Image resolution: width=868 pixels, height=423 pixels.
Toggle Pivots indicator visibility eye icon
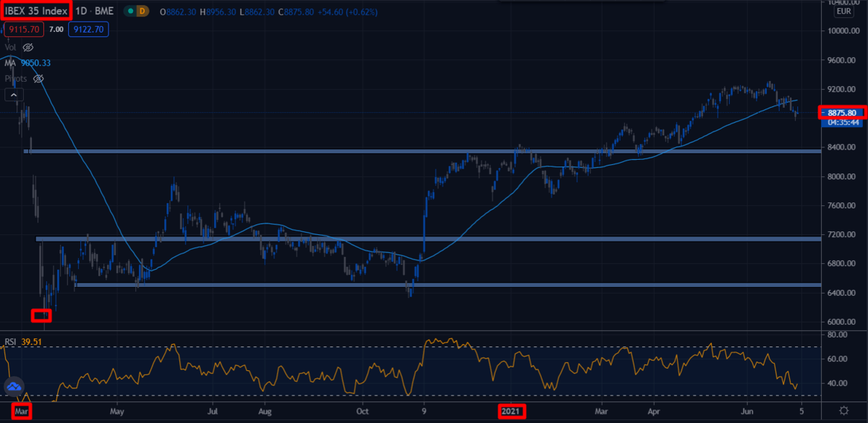click(x=39, y=78)
